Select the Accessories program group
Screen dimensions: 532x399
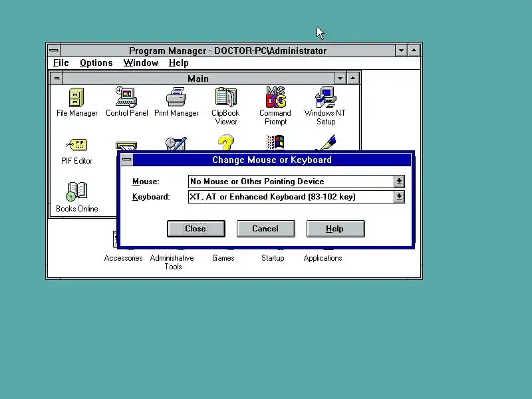pyautogui.click(x=124, y=258)
